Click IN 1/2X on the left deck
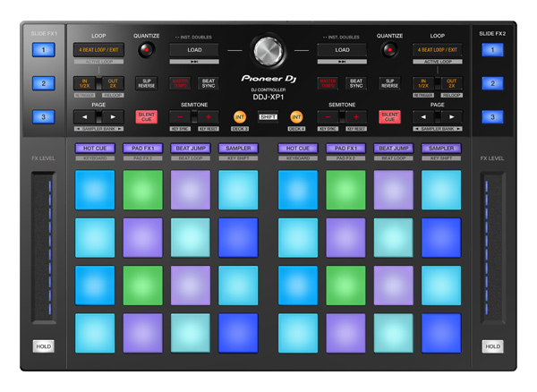Viewport: 537px width, 392px height. 85,83
